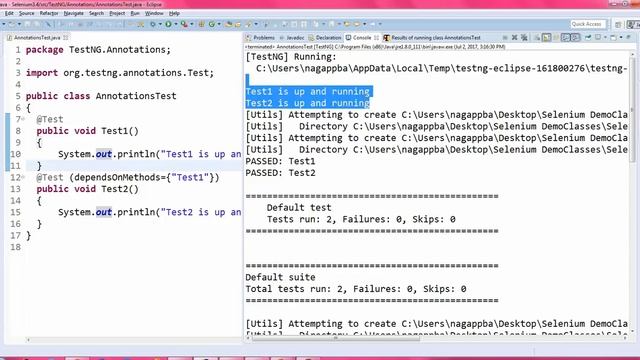The width and height of the screenshot is (640, 360).
Task: Open the Run button dropdown arrow
Action: [x=176, y=24]
